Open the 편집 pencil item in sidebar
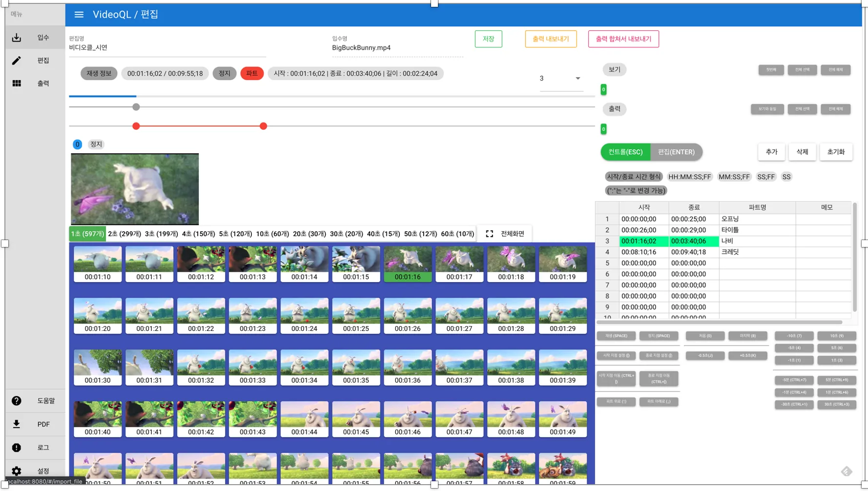Viewport: 868px width, 491px height. [x=35, y=61]
